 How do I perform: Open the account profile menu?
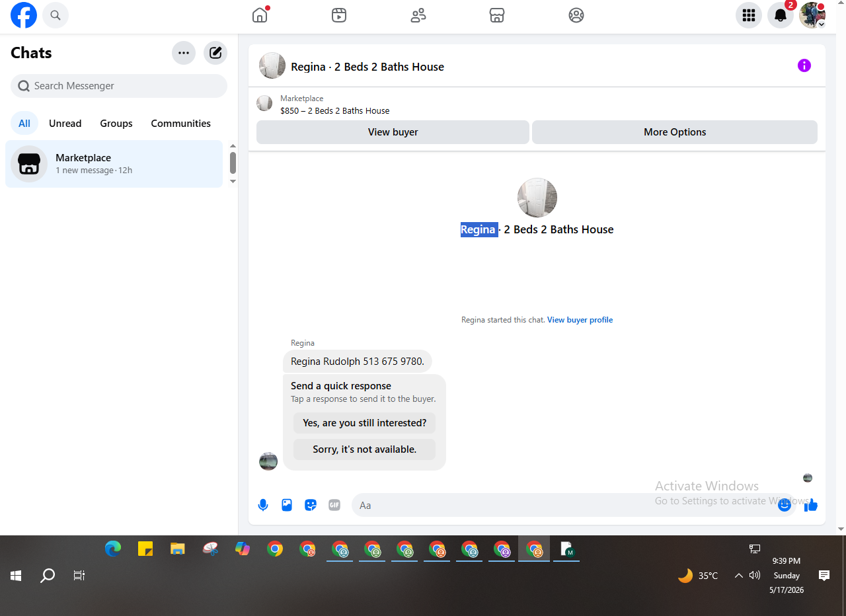pyautogui.click(x=812, y=15)
